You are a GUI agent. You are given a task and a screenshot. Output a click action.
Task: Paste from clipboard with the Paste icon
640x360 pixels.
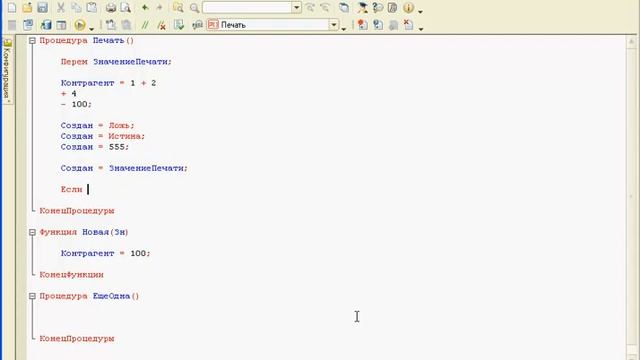pos(92,8)
